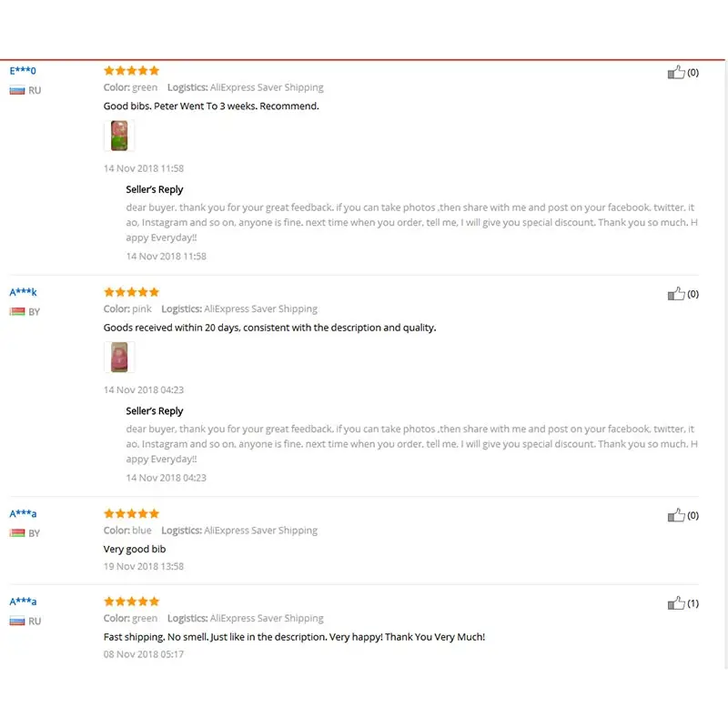Open the pink bib photo thumbnail

[119, 357]
